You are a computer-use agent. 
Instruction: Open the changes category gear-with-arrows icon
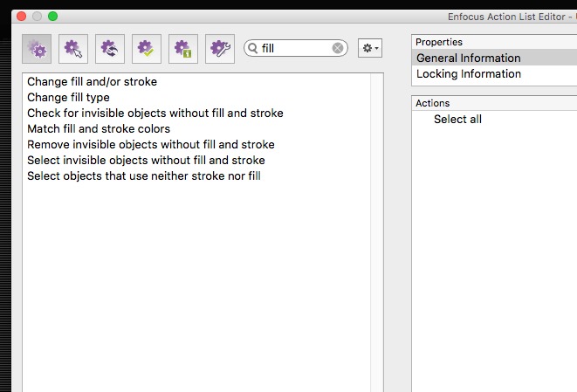point(110,49)
